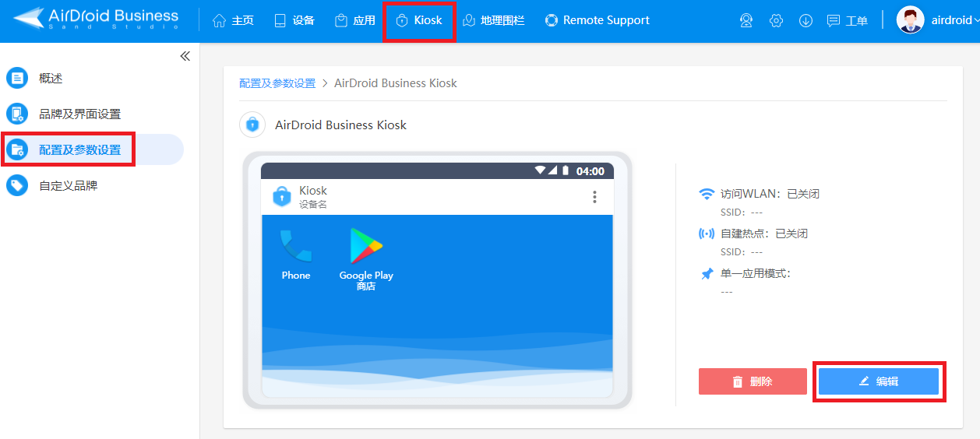This screenshot has width=980, height=439.
Task: Click the 自建热点：已关闭 text
Action: click(764, 234)
